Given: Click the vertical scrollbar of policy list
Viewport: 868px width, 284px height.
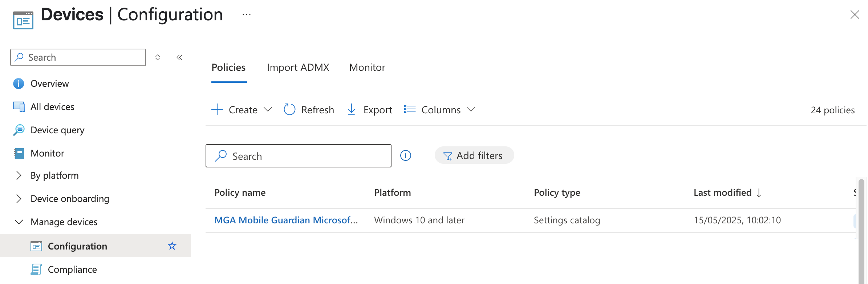Looking at the screenshot, I should click(x=861, y=232).
